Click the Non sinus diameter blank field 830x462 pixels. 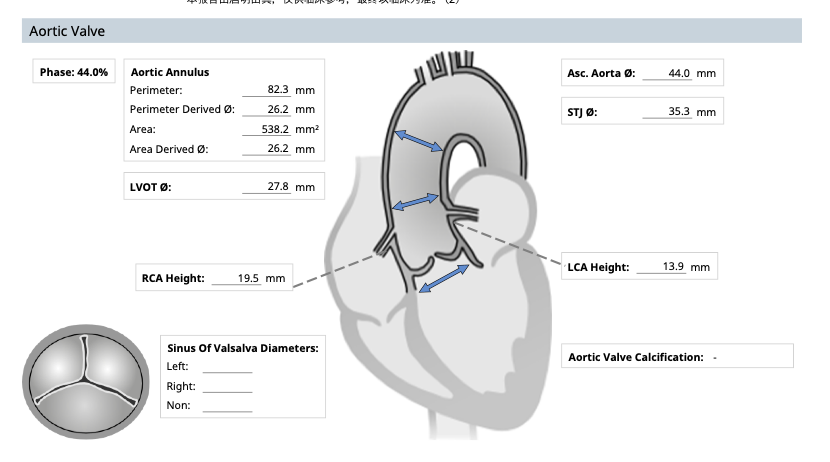pyautogui.click(x=227, y=406)
